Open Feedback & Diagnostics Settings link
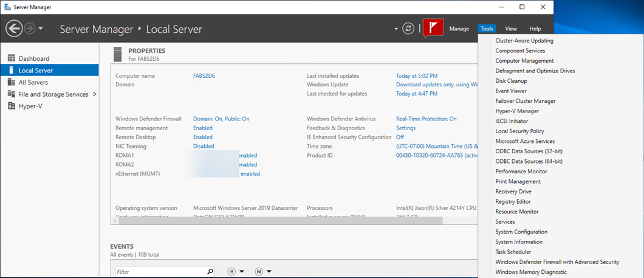 (x=406, y=128)
